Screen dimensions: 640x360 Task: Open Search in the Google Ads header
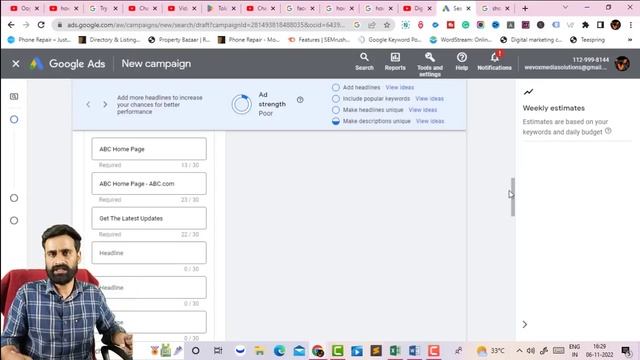click(x=364, y=62)
